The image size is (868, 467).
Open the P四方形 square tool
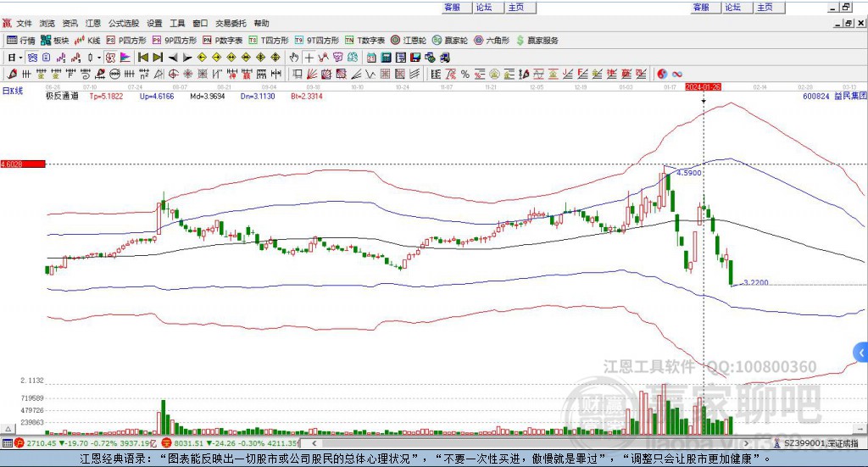point(126,41)
